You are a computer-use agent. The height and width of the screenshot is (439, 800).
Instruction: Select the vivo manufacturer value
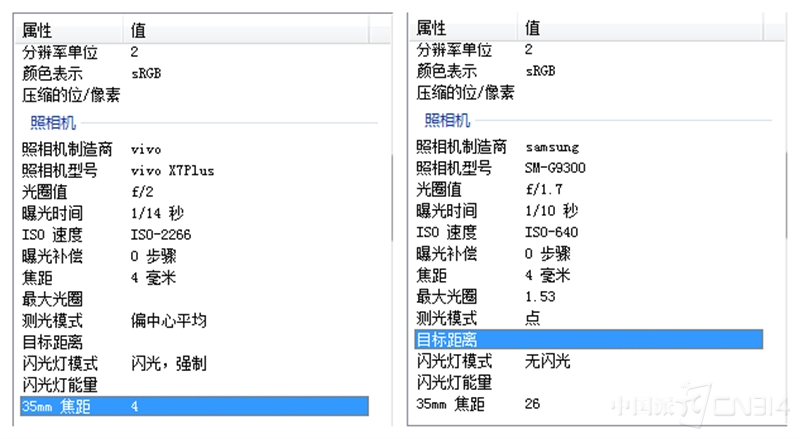(146, 150)
